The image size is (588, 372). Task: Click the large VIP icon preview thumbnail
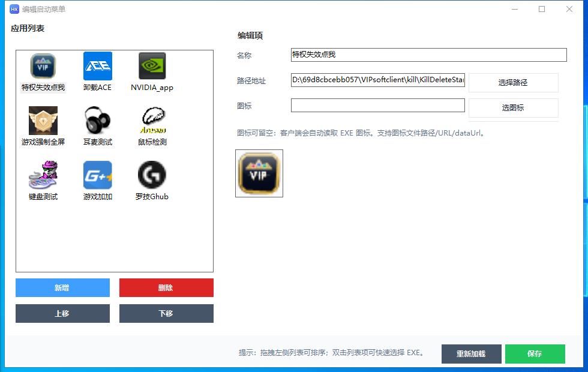(x=259, y=173)
